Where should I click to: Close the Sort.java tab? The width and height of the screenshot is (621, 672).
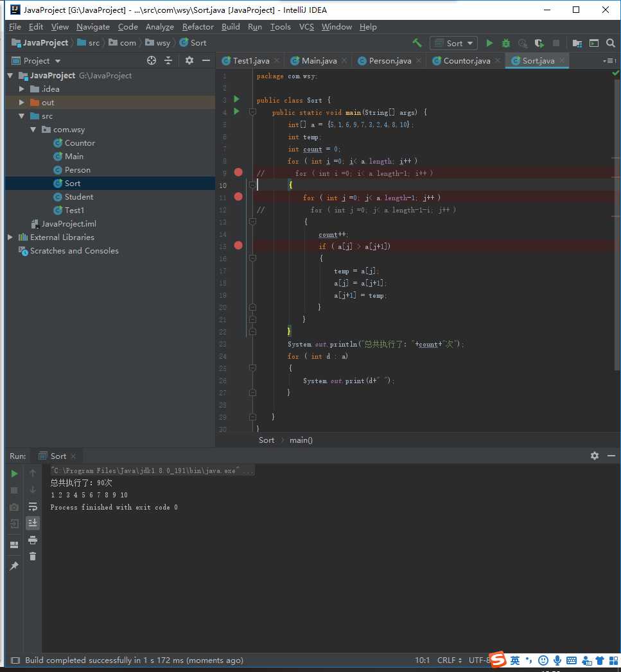pos(562,60)
